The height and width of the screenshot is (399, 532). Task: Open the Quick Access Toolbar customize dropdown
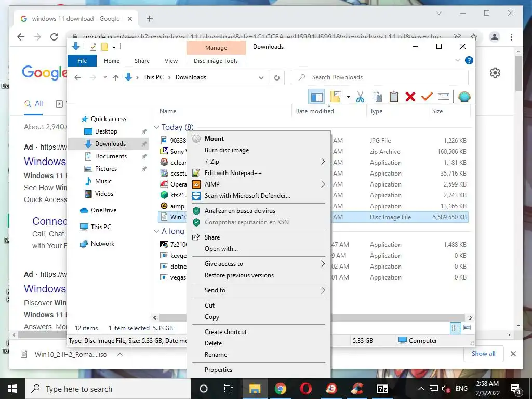(x=114, y=47)
